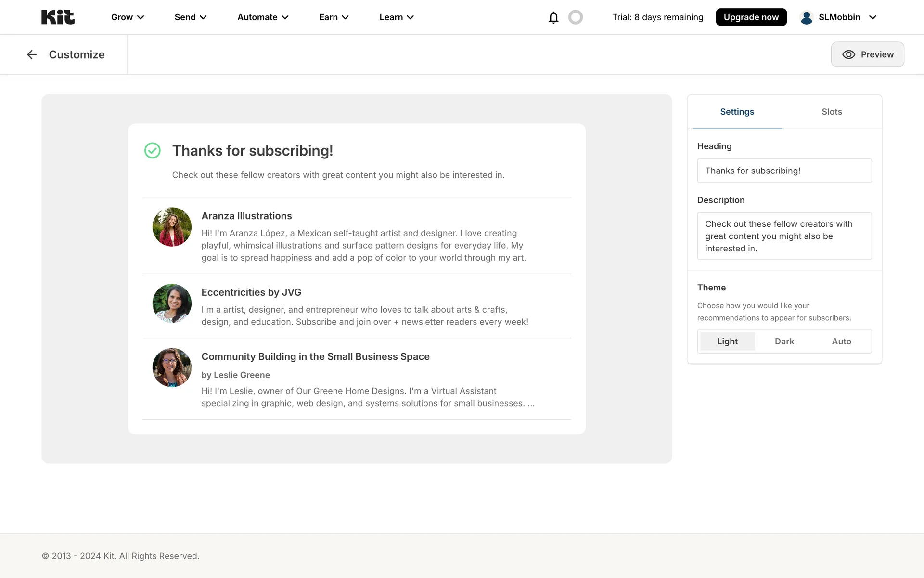Expand the Grow menu
The height and width of the screenshot is (578, 924).
click(128, 17)
